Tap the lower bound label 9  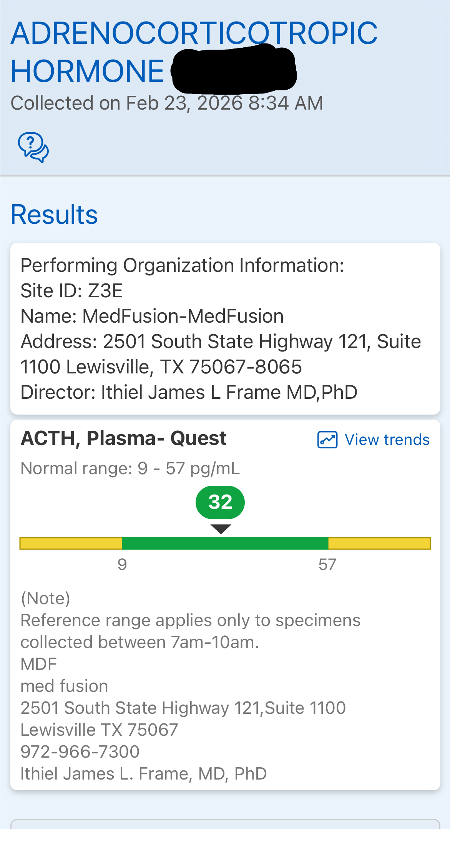pyautogui.click(x=122, y=565)
